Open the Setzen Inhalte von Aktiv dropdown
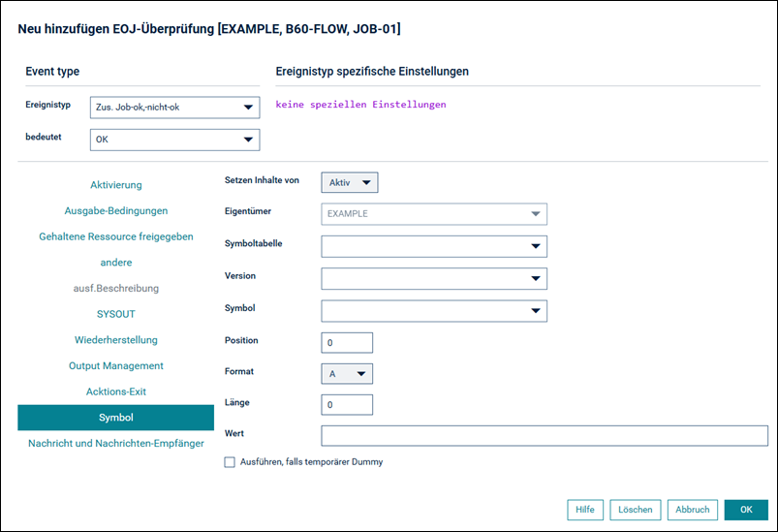 tap(350, 182)
